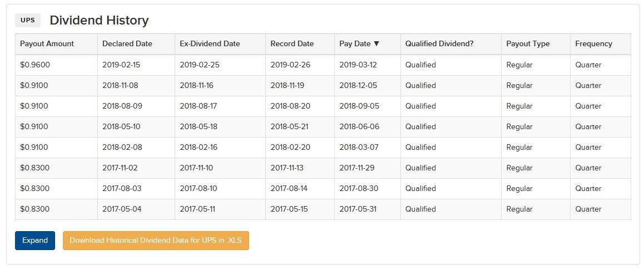644x269 pixels.
Task: Click the 2017-11-29 pay date cell
Action: click(358, 168)
